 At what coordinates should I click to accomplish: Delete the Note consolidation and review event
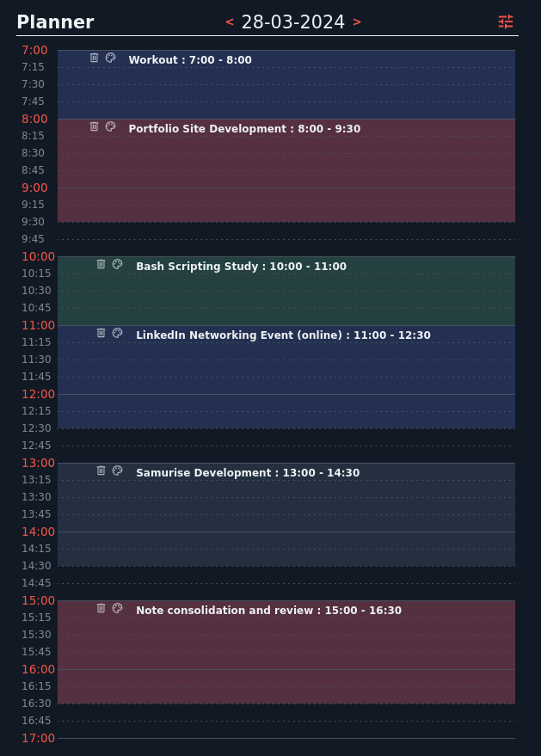tap(101, 608)
